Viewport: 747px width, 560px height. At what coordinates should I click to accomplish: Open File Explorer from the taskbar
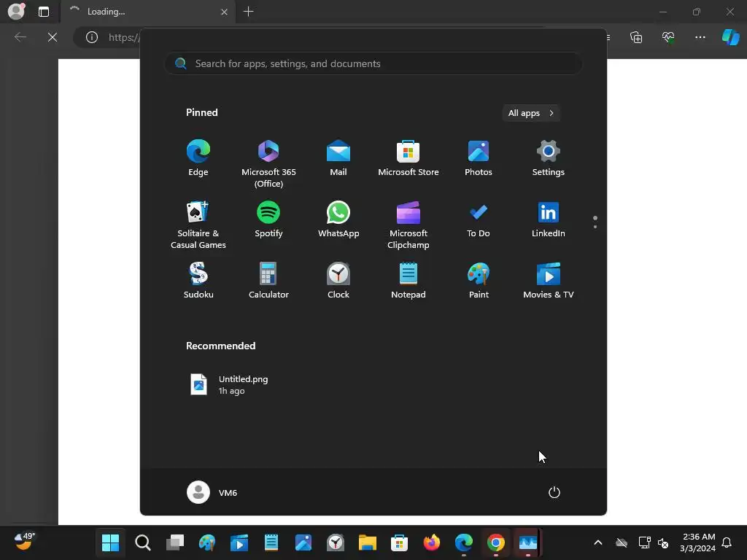(x=368, y=542)
